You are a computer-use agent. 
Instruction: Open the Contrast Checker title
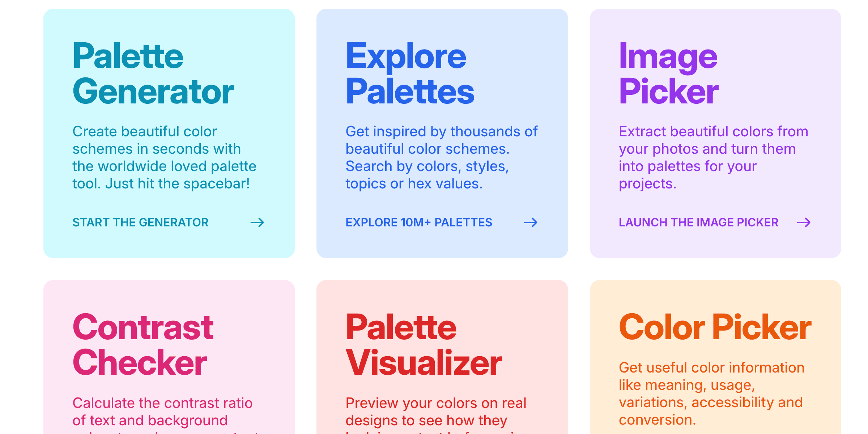point(143,345)
